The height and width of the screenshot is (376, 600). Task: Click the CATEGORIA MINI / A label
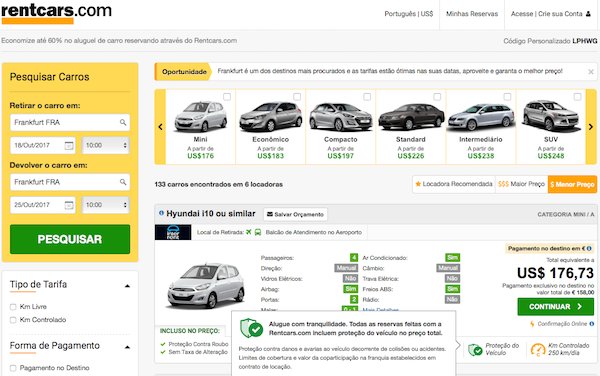pyautogui.click(x=566, y=215)
